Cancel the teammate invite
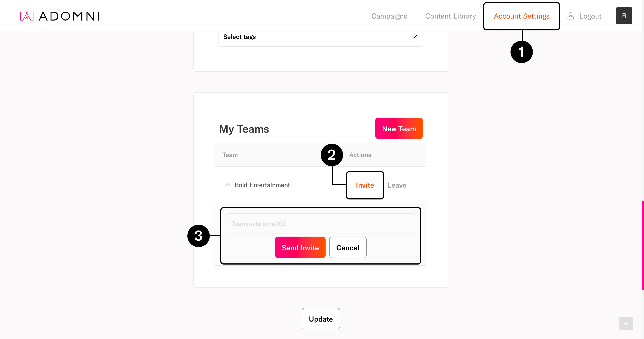 [x=347, y=248]
